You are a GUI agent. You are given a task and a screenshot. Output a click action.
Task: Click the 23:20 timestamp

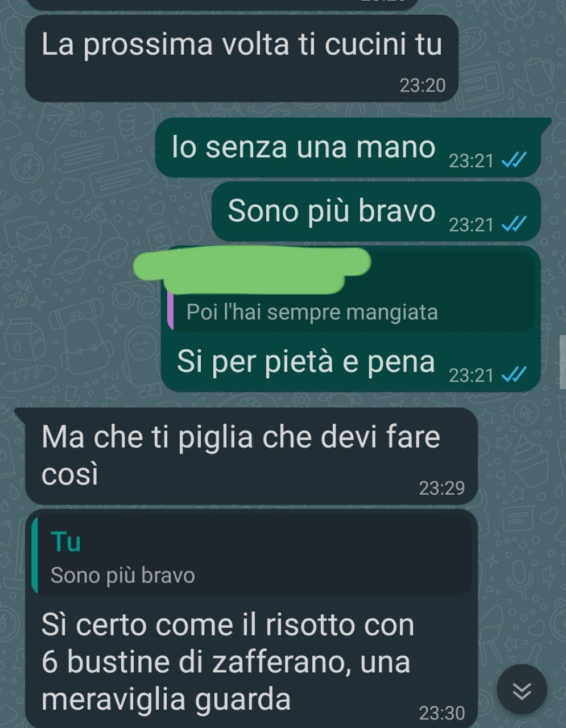pyautogui.click(x=422, y=85)
